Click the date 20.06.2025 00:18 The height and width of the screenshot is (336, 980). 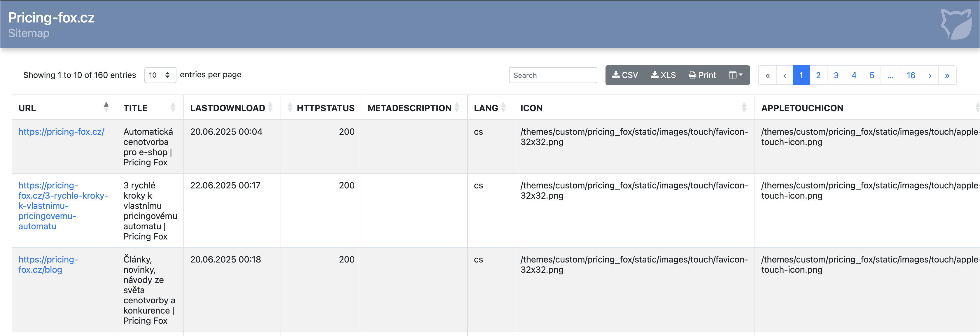pos(225,260)
